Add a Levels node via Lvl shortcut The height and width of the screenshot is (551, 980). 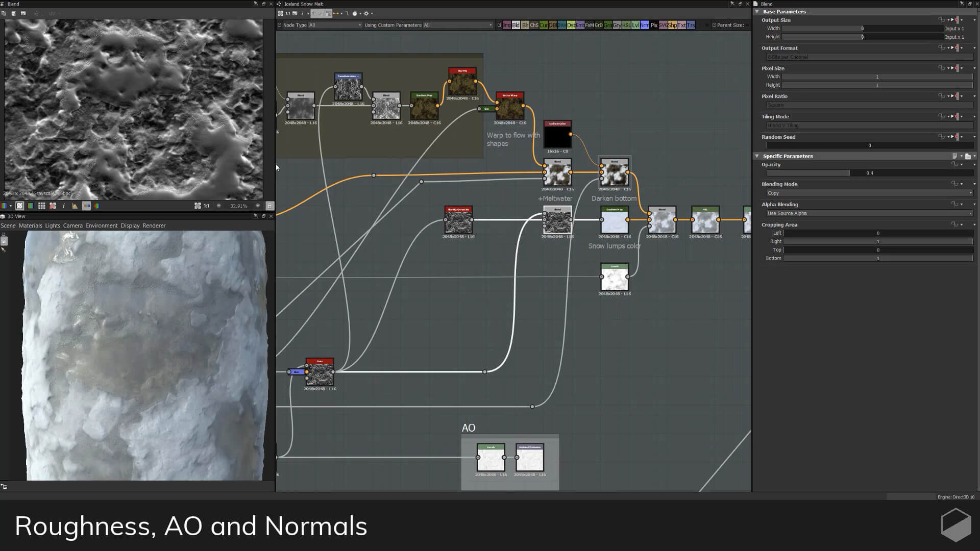[635, 25]
